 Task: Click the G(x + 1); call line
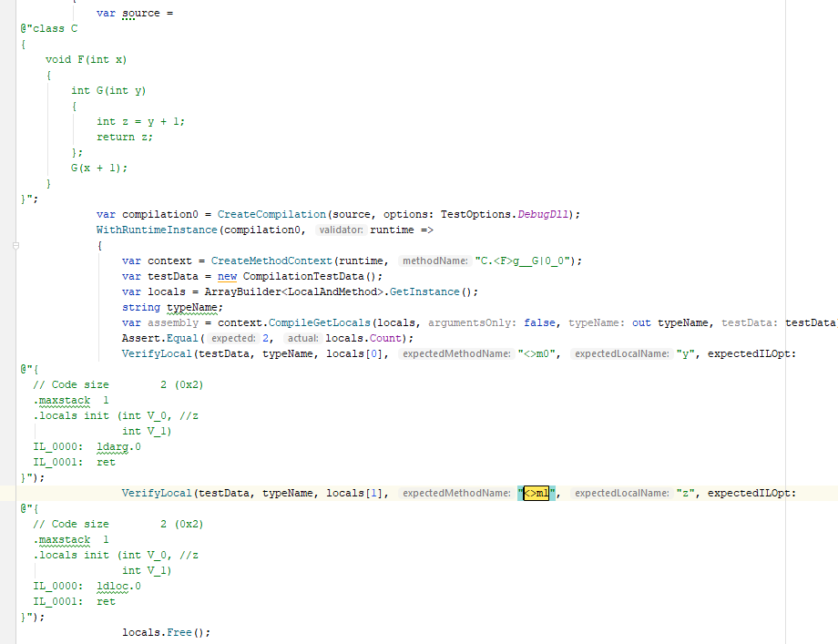point(99,168)
